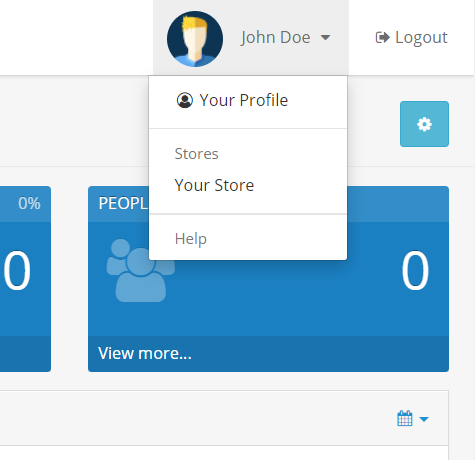Click the calendar icon
The height and width of the screenshot is (460, 475).
405,418
